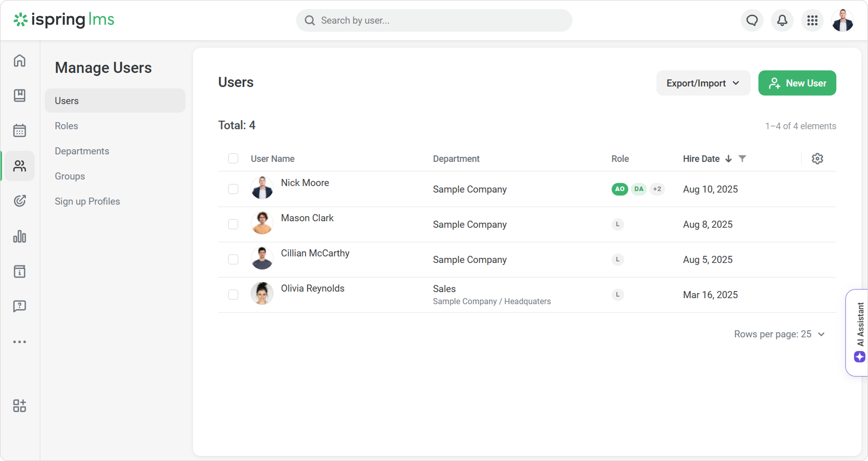Open the apps grid icon
868x461 pixels.
coord(812,21)
